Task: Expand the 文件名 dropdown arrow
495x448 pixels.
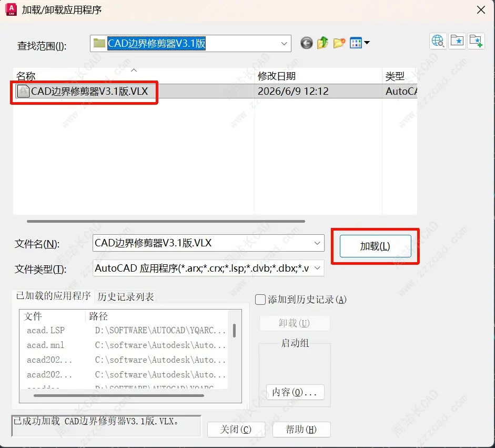Action: pyautogui.click(x=317, y=243)
